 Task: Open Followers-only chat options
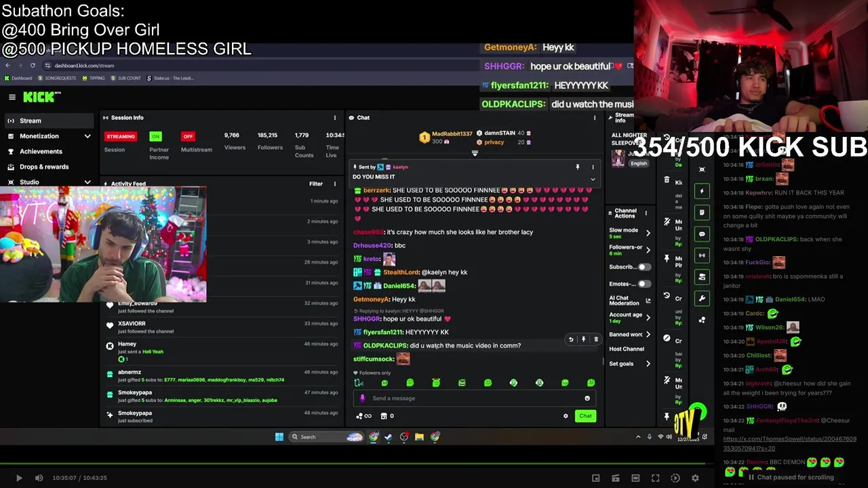(629, 250)
